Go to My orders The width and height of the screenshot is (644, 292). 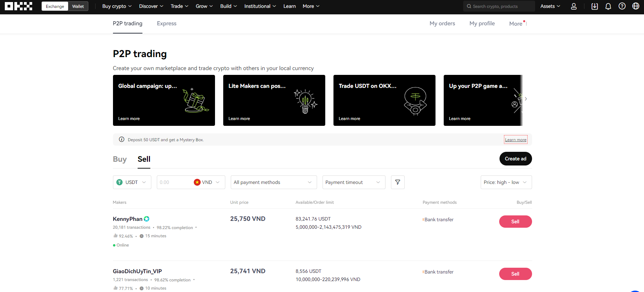point(442,23)
